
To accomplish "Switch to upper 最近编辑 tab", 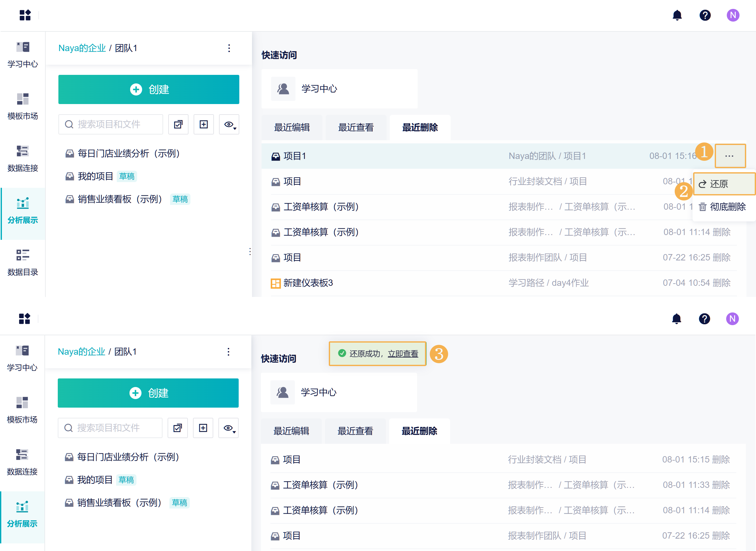I will coord(292,128).
